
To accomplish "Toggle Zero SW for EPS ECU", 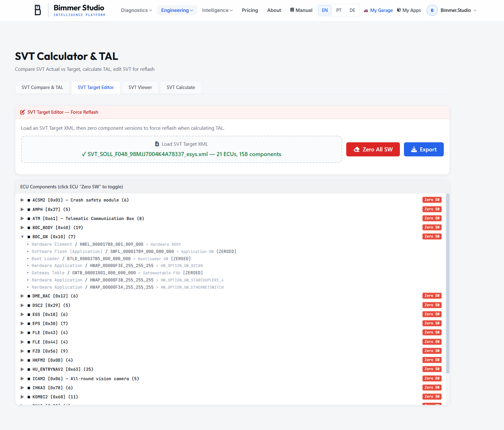I will point(432,323).
